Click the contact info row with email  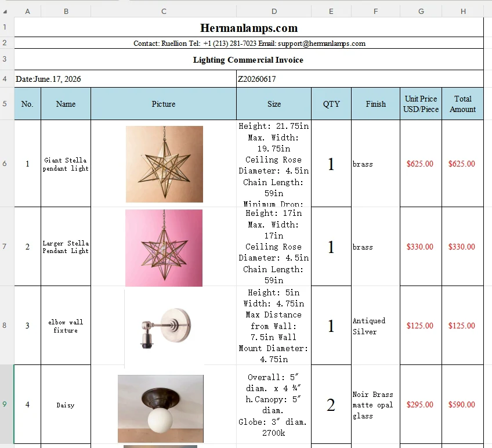click(x=249, y=43)
